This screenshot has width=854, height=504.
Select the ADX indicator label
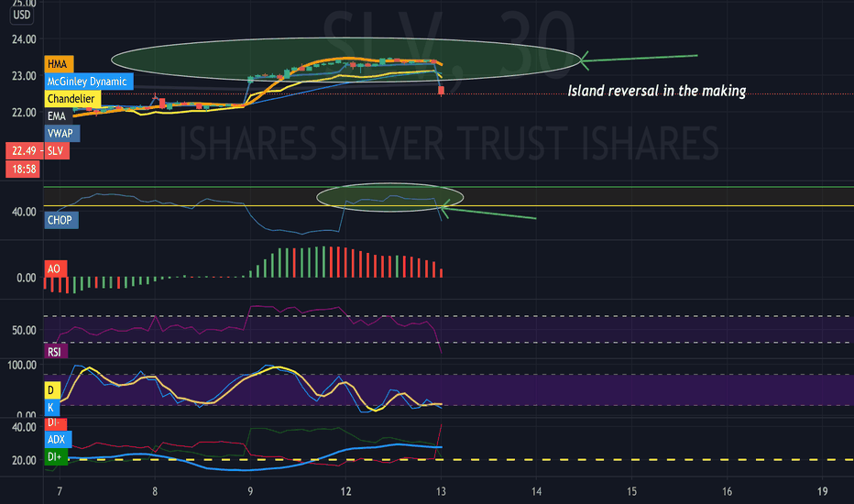pos(58,439)
